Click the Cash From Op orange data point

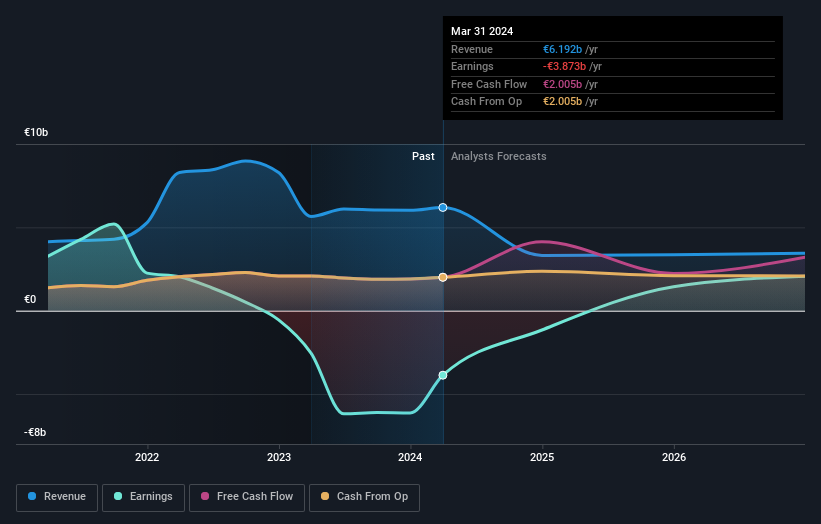point(443,277)
